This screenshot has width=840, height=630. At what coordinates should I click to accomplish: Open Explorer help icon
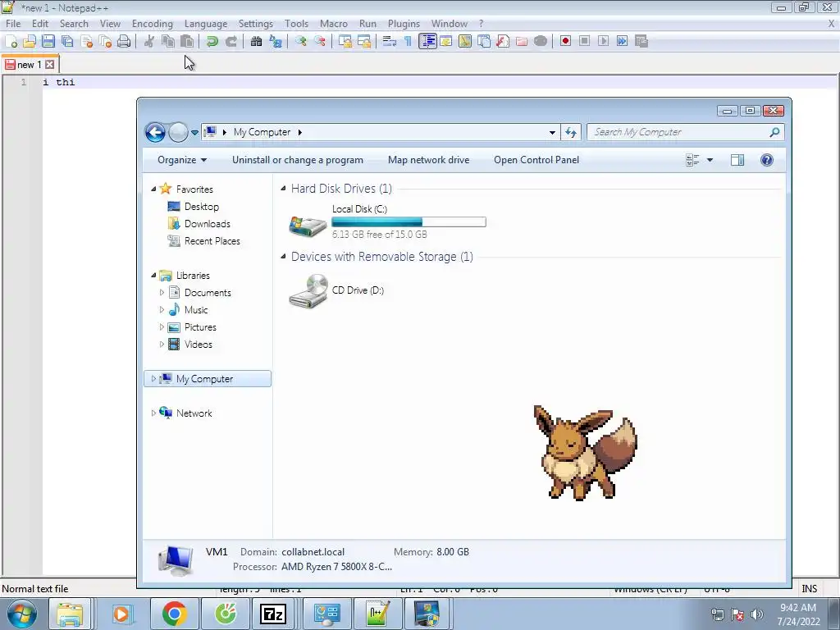(x=767, y=160)
